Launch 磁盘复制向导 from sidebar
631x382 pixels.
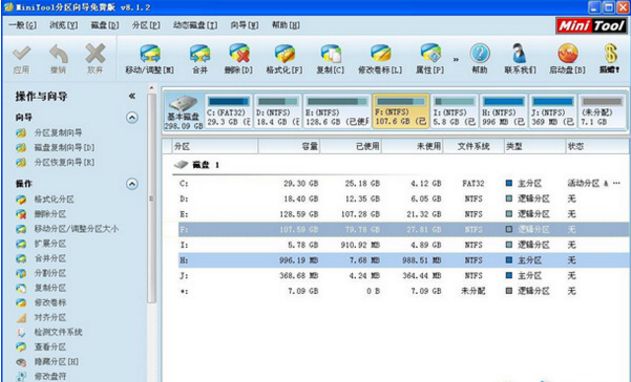click(64, 147)
